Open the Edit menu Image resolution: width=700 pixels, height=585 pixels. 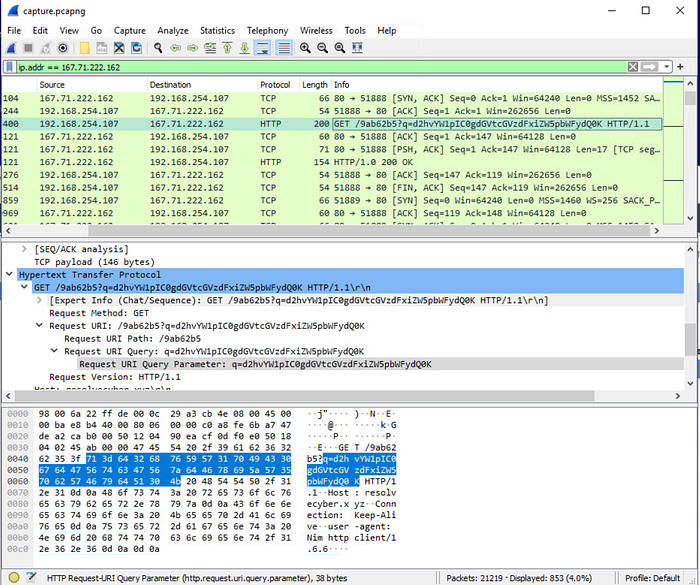click(x=40, y=30)
